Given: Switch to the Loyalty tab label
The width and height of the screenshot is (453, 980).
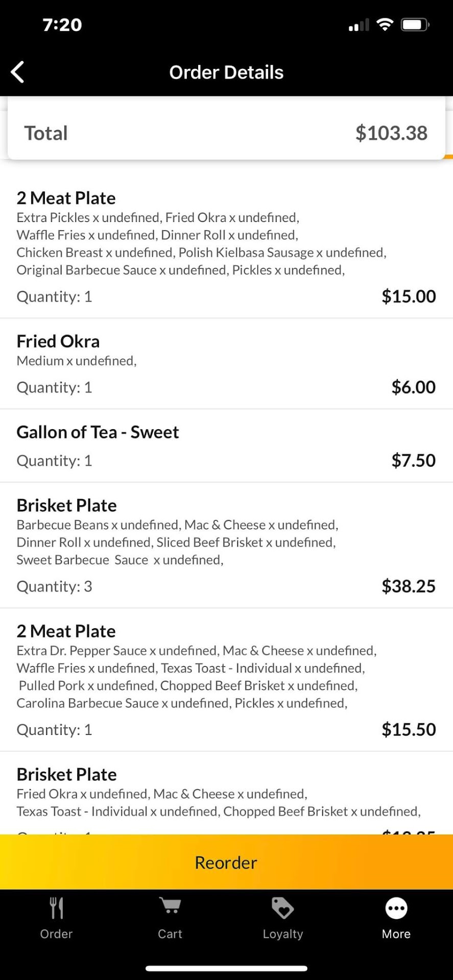Looking at the screenshot, I should (x=283, y=934).
